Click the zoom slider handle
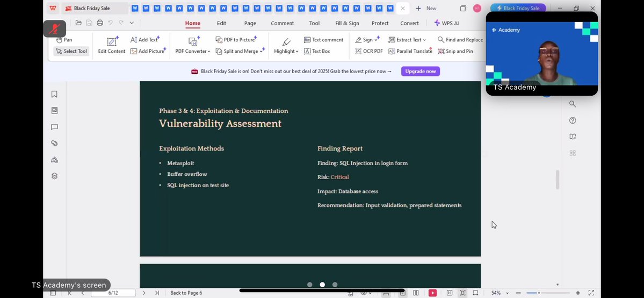Viewport: 644px width, 298px height. point(539,293)
